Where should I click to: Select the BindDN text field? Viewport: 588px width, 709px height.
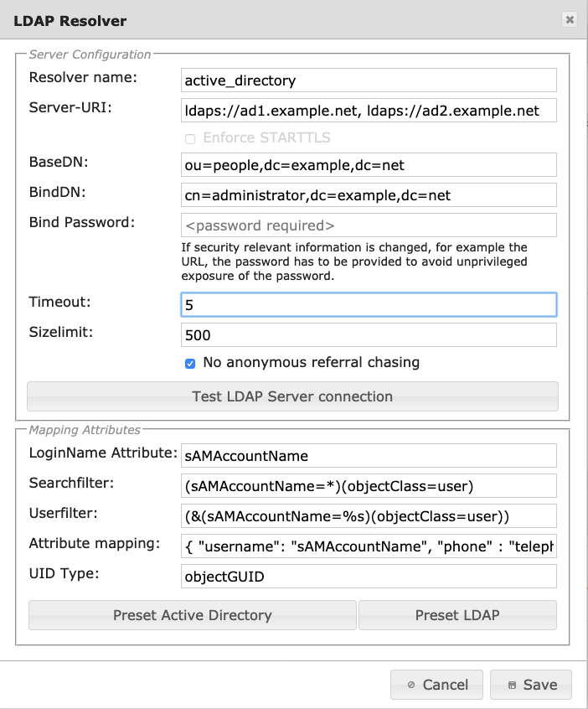click(x=369, y=195)
